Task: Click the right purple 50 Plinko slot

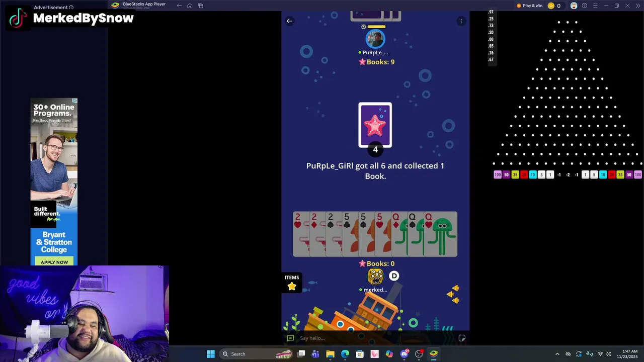Action: (x=629, y=175)
